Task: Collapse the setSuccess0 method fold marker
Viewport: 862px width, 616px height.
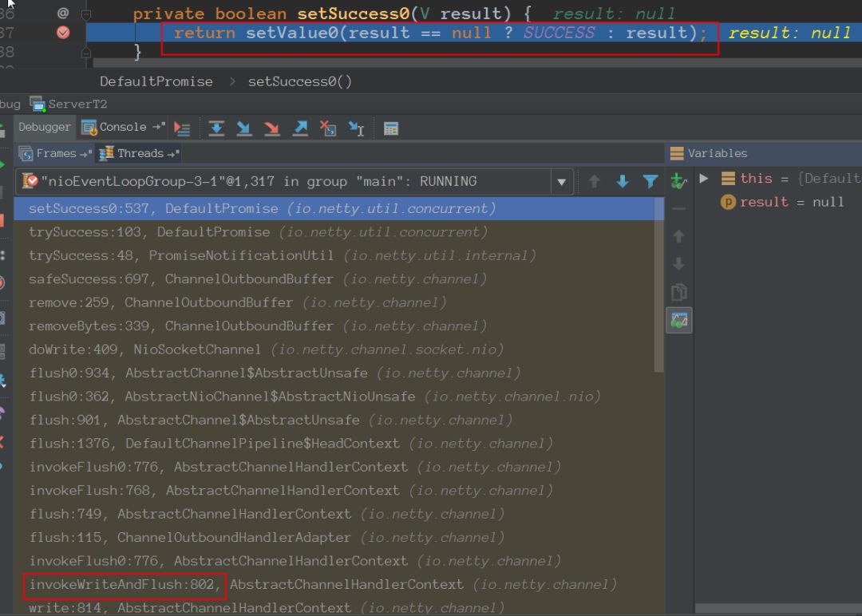Action: [86, 14]
